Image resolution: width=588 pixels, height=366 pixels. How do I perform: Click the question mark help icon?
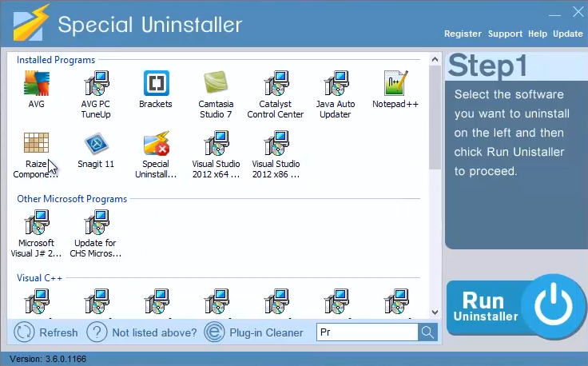(x=97, y=332)
